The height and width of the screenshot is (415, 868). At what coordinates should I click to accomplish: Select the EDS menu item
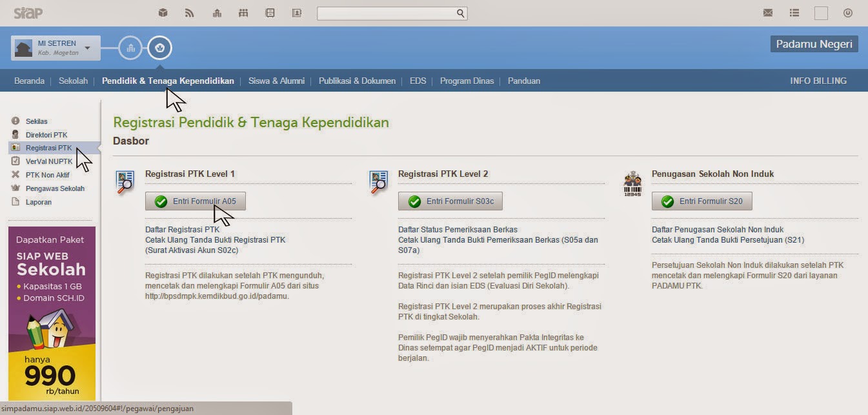coord(418,81)
